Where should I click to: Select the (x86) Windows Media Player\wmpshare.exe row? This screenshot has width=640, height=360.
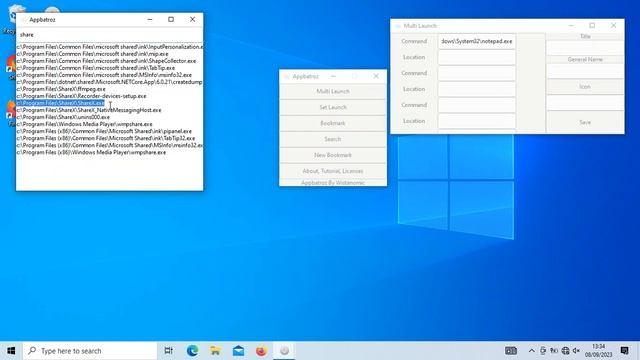click(x=91, y=152)
